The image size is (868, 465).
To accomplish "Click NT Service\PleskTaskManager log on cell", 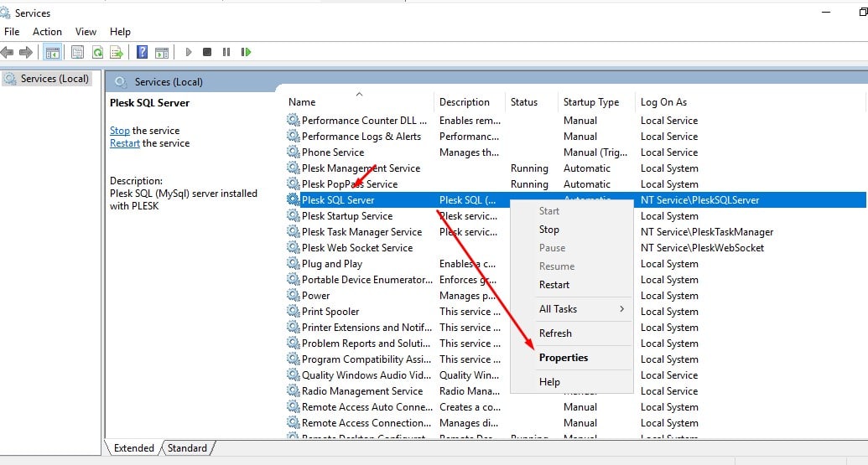I will 707,232.
